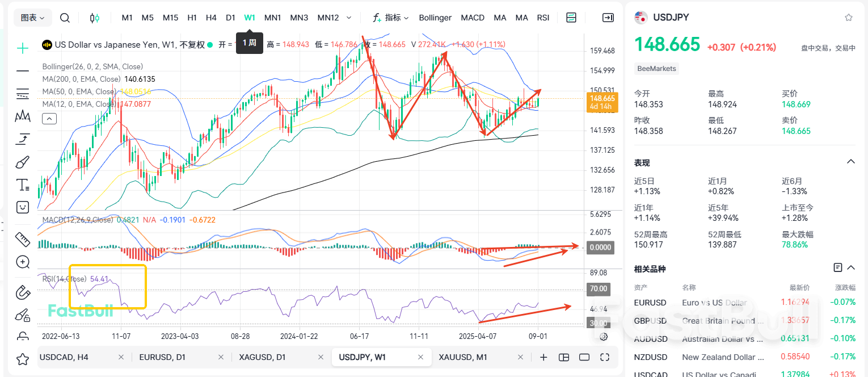Open the trend line tool

tap(23, 71)
